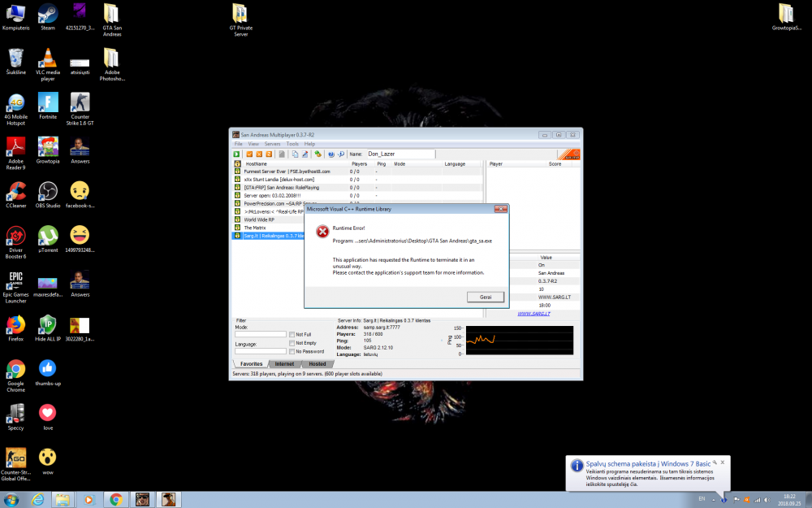The height and width of the screenshot is (508, 812).
Task: Select 4G Mobile Hotspot desktop icon
Action: coord(16,109)
